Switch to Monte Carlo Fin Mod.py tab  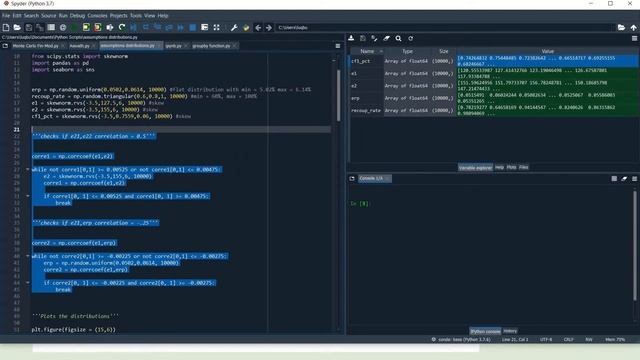[36, 46]
